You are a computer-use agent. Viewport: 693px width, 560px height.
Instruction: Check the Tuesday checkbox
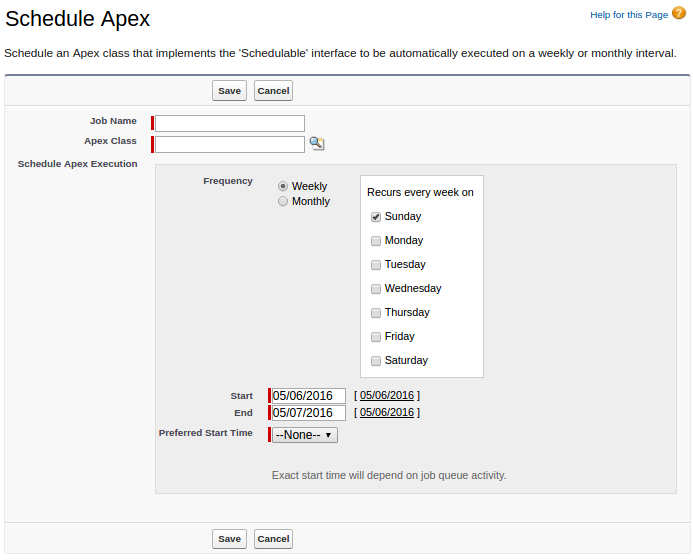click(376, 265)
